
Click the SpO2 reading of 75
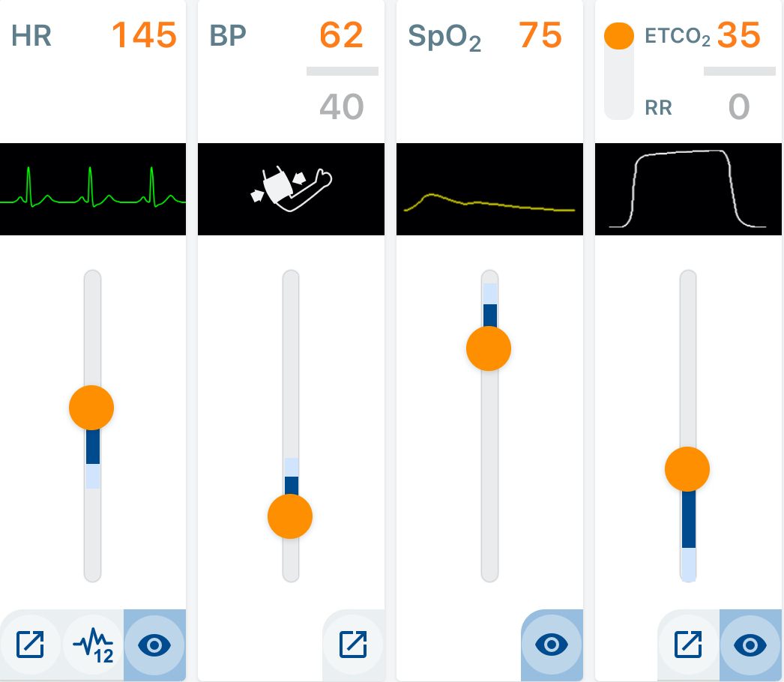point(541,34)
